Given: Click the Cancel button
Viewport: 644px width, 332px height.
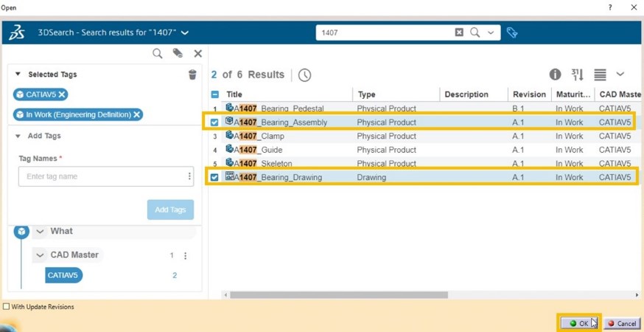Looking at the screenshot, I should point(622,323).
